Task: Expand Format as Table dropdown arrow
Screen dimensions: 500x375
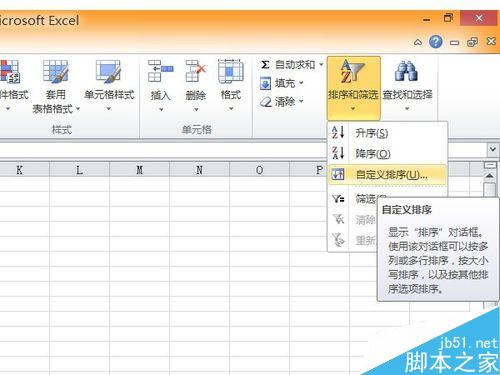Action: (78, 109)
